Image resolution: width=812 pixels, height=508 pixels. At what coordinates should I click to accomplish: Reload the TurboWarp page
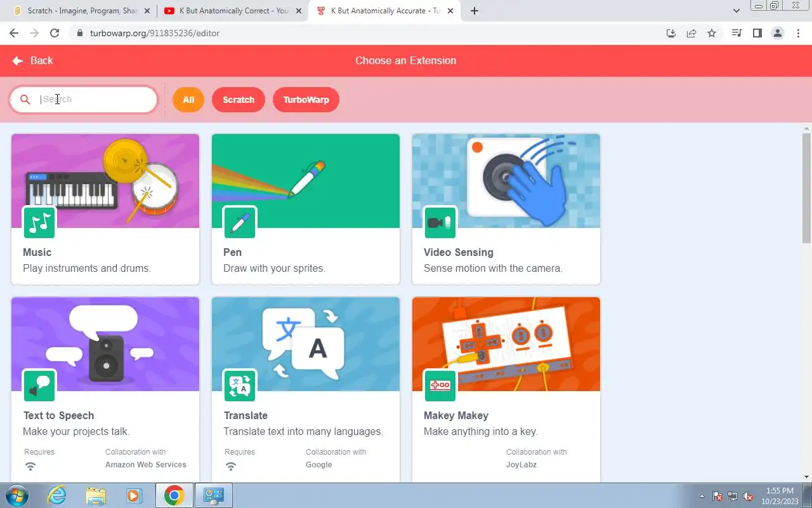(55, 33)
